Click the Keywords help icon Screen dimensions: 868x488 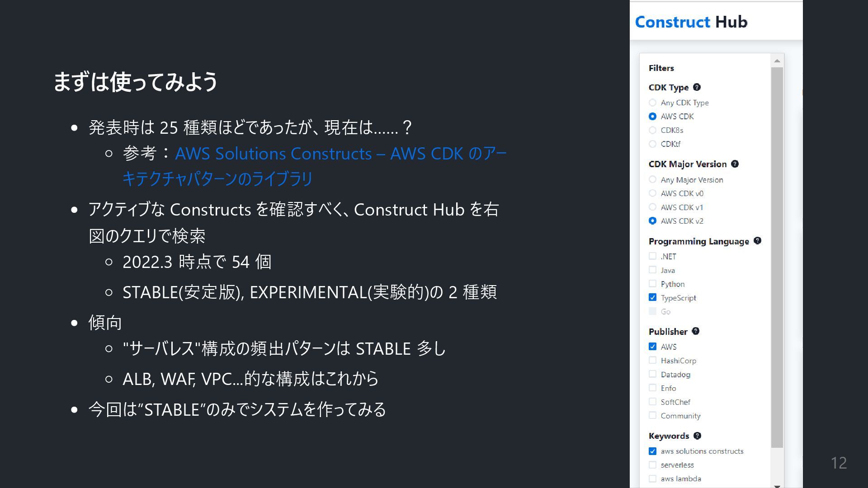coord(697,436)
